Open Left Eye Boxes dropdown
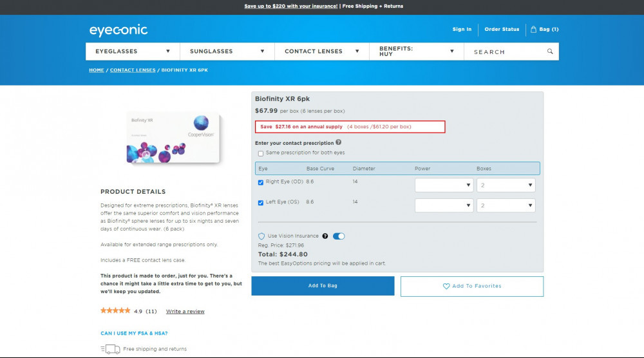The width and height of the screenshot is (644, 358). coord(506,205)
